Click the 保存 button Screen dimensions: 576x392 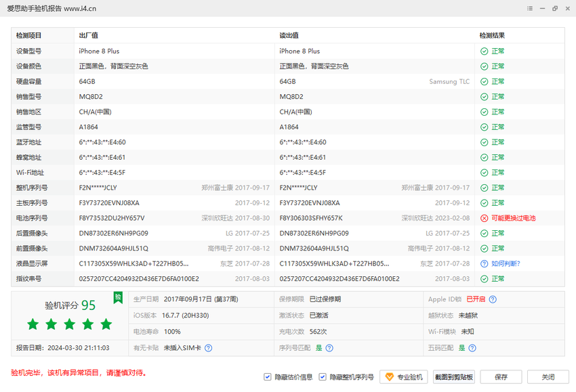click(501, 377)
